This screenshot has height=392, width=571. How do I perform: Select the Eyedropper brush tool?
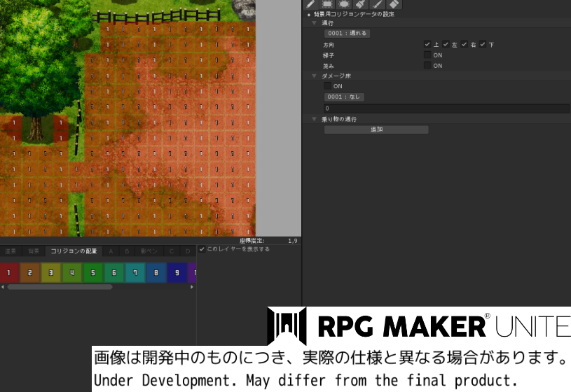tap(377, 4)
